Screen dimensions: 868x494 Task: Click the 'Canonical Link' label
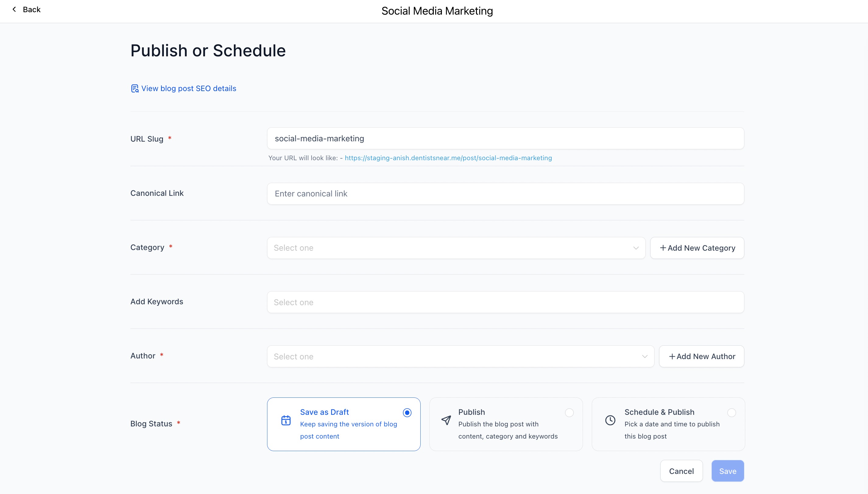pyautogui.click(x=157, y=193)
